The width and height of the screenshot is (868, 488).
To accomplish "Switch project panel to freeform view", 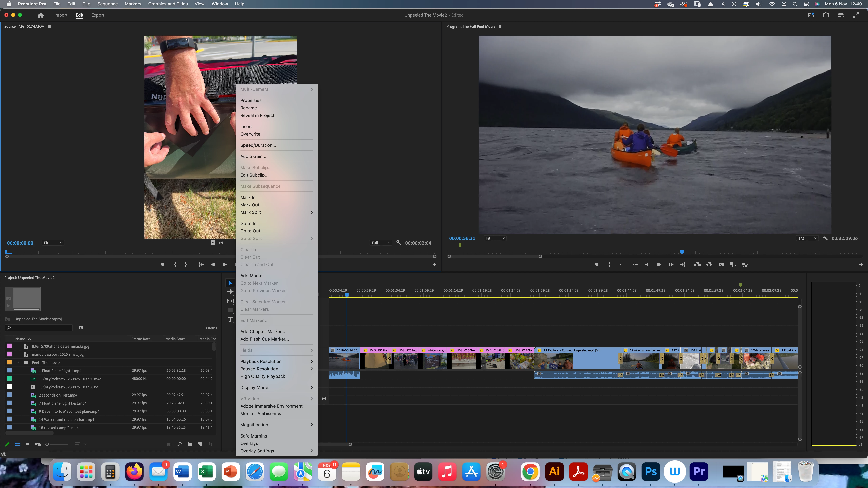I will 38,444.
